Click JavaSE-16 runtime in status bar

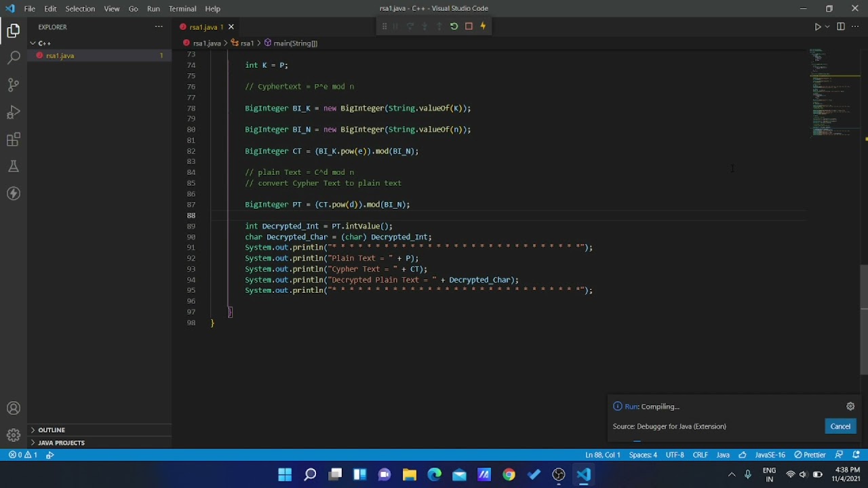coord(770,455)
